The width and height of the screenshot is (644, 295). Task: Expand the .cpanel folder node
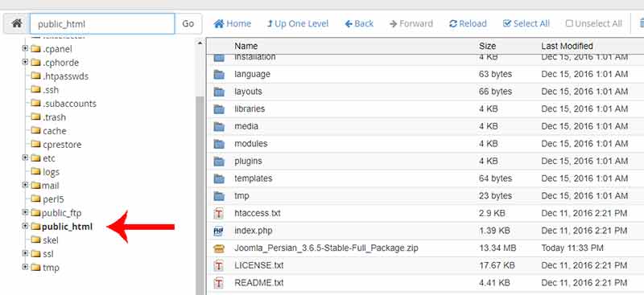(x=25, y=48)
